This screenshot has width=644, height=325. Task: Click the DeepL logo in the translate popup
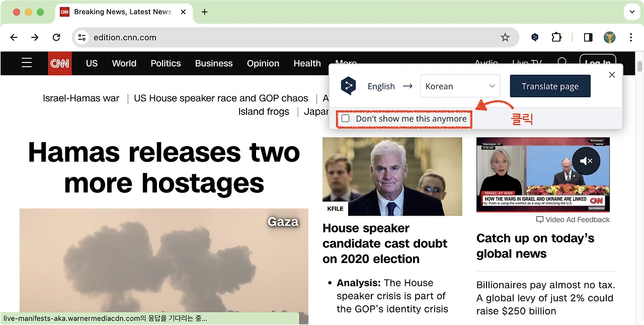tap(348, 86)
